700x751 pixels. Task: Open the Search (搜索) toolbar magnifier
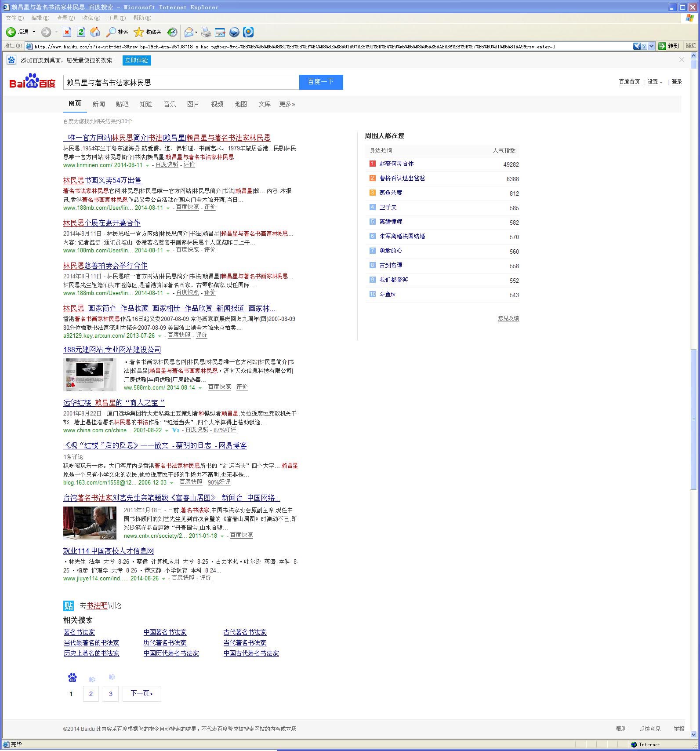click(111, 32)
